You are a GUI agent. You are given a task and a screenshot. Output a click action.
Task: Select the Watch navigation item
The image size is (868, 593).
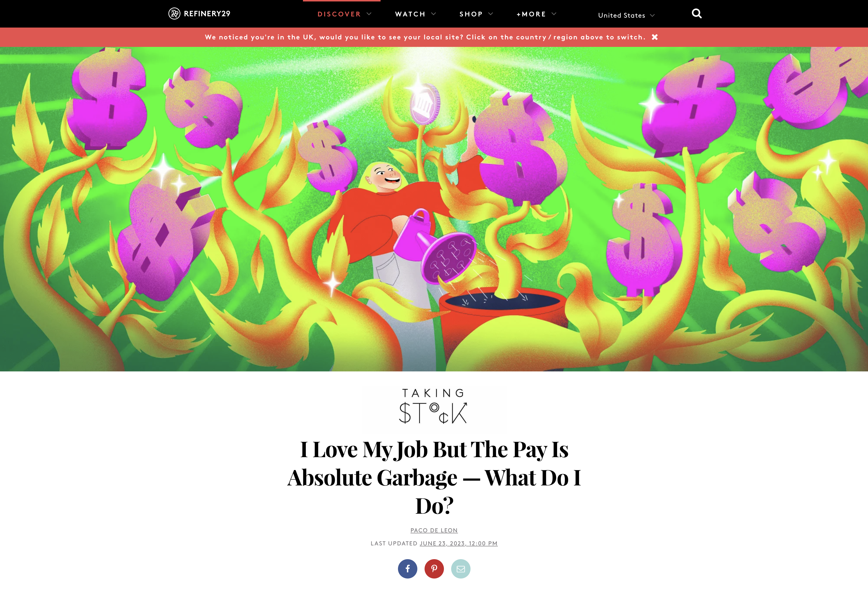(410, 14)
